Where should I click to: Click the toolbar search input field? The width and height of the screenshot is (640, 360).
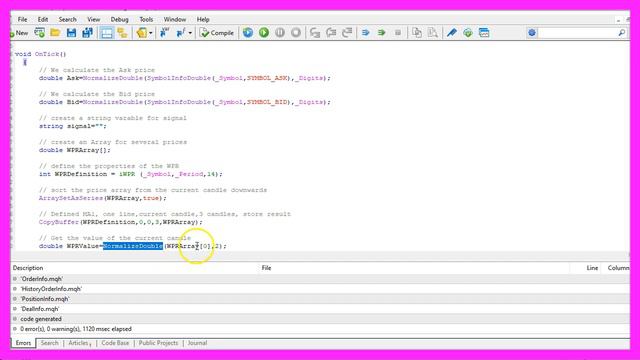[x=577, y=33]
